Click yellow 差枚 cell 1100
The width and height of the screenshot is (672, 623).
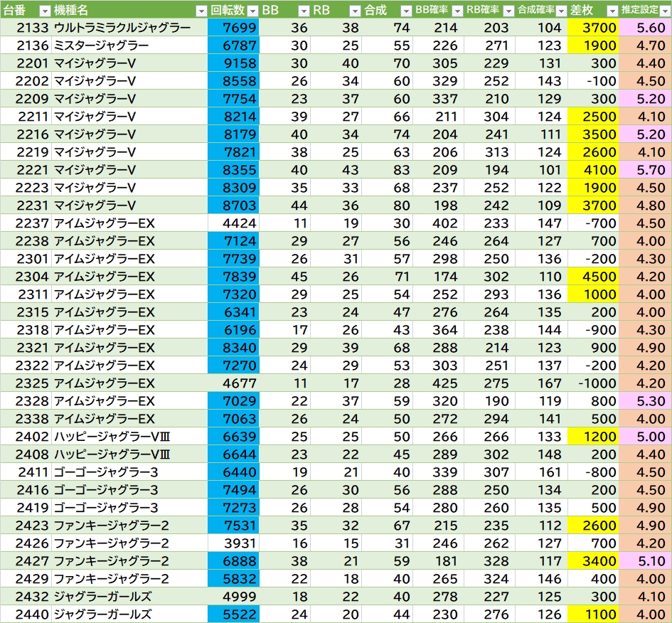[x=593, y=614]
